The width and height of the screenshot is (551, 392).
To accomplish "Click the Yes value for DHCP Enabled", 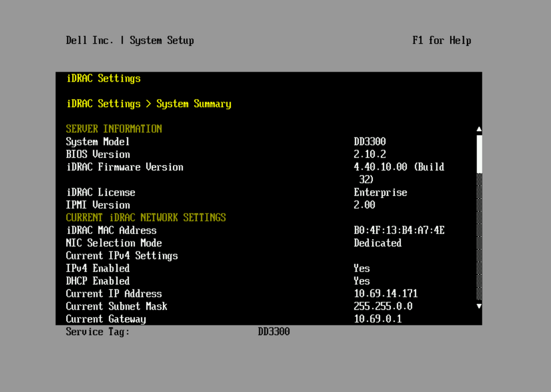I will [362, 281].
